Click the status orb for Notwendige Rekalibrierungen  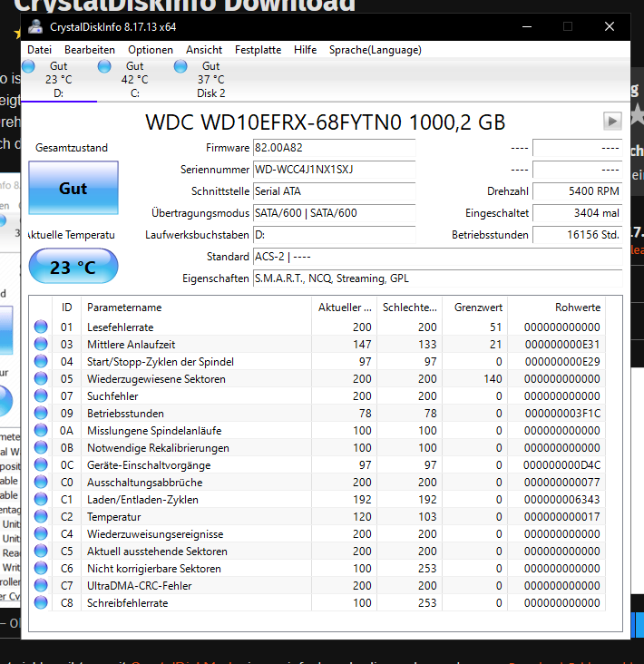(41, 447)
